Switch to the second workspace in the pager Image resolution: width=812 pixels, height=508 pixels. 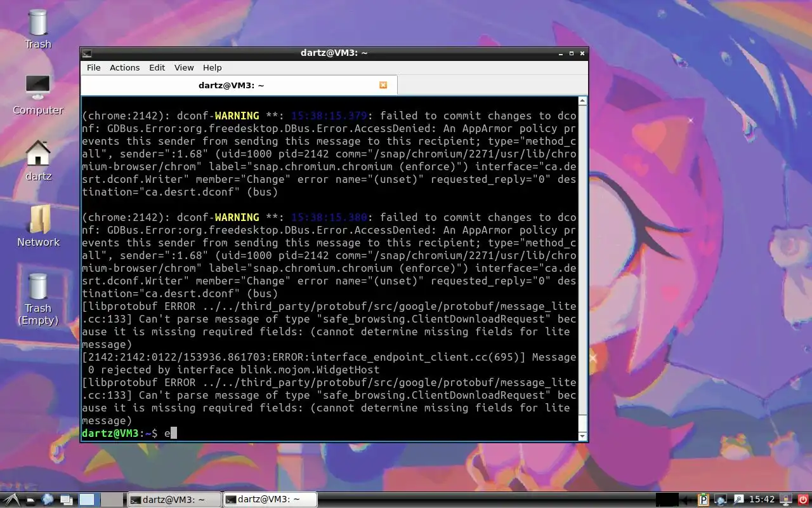pos(111,500)
